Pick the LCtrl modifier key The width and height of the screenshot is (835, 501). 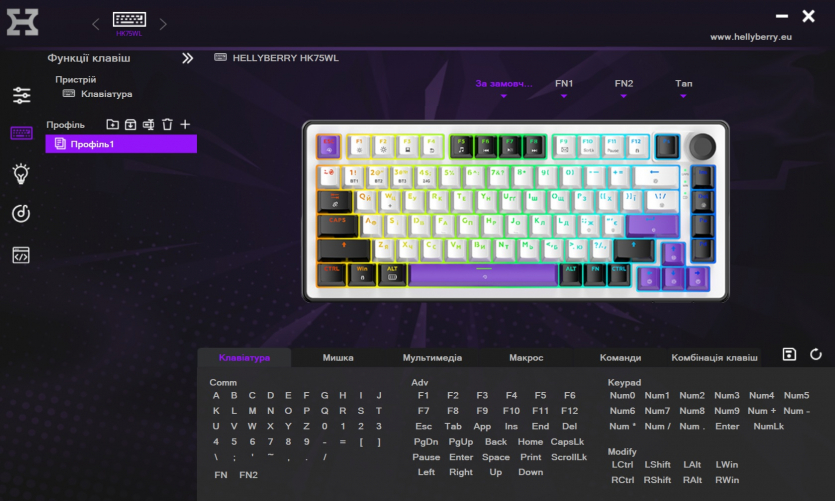[x=622, y=465]
